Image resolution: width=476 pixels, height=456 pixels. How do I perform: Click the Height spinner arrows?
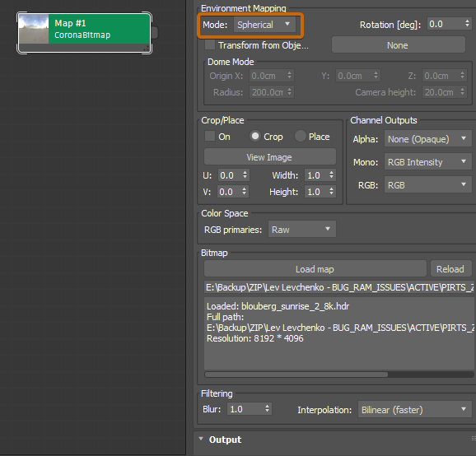click(332, 192)
